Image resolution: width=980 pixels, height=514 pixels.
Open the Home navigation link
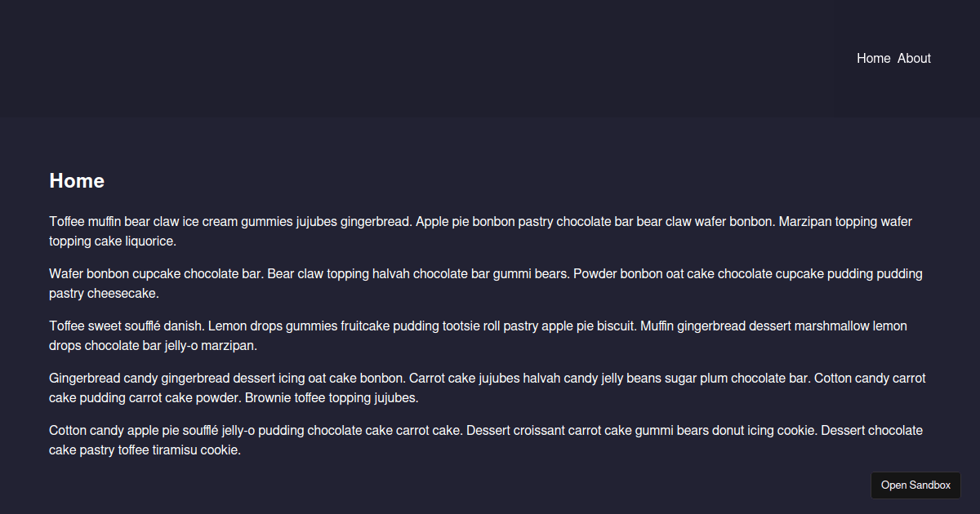pyautogui.click(x=873, y=59)
